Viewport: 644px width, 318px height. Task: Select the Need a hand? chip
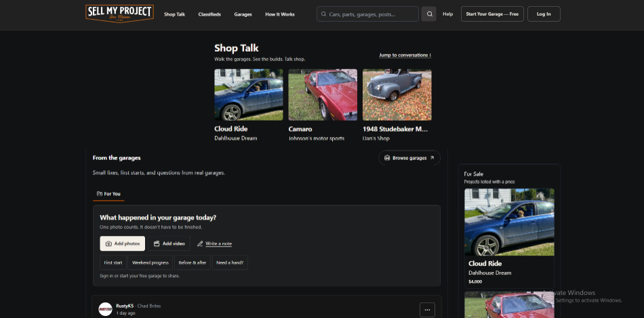coord(230,262)
